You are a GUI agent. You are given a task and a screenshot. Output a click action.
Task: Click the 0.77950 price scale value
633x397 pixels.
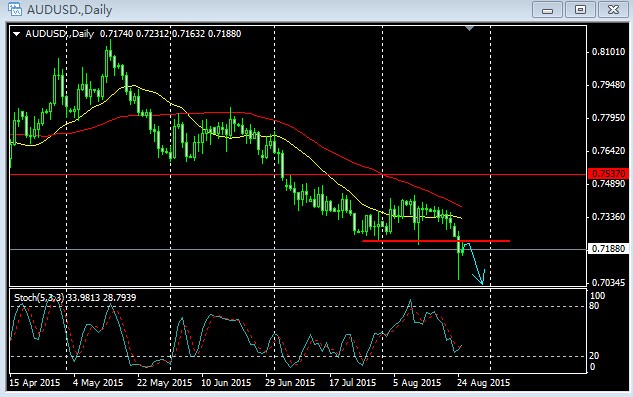pos(608,118)
